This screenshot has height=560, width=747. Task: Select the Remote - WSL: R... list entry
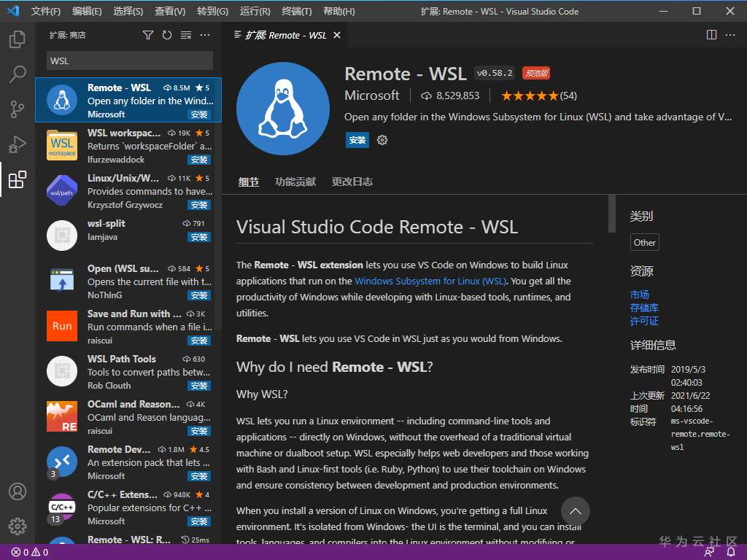128,540
